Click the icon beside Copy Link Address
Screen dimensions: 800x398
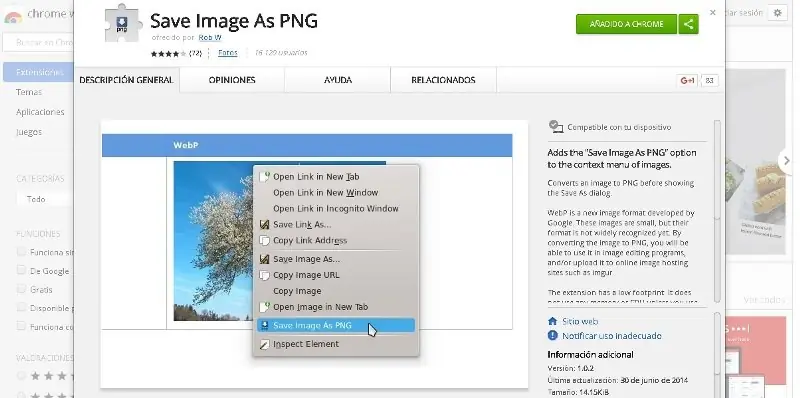coord(264,240)
